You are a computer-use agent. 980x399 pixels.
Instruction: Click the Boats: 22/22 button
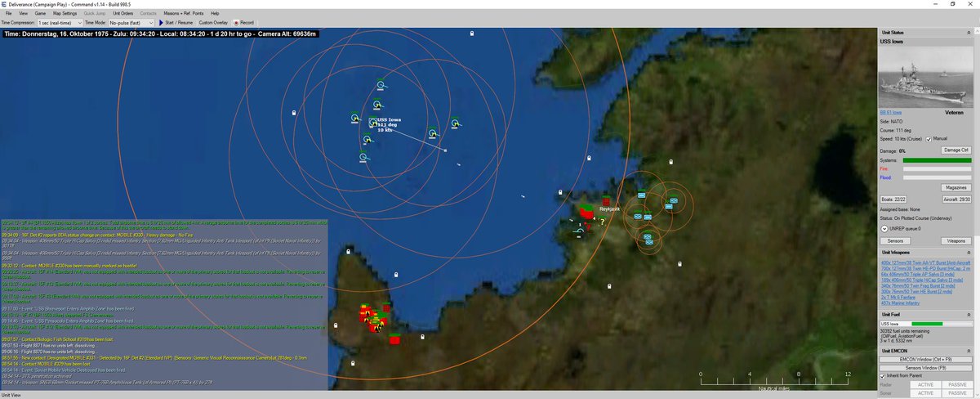(x=893, y=199)
